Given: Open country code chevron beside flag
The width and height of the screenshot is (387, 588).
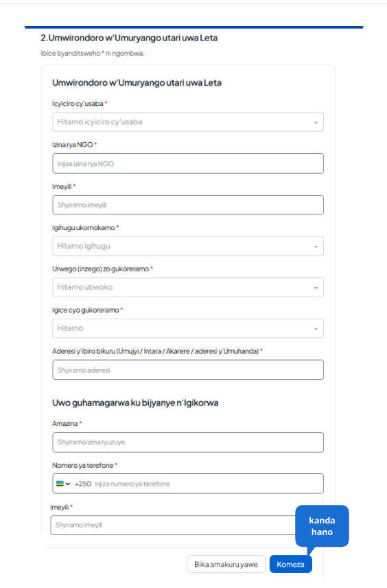Looking at the screenshot, I should coord(68,484).
